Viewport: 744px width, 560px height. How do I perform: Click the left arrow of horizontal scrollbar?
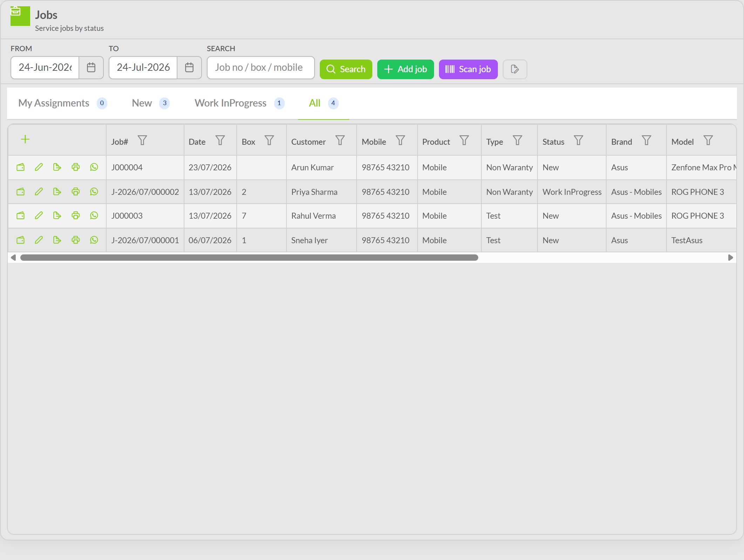click(x=13, y=258)
